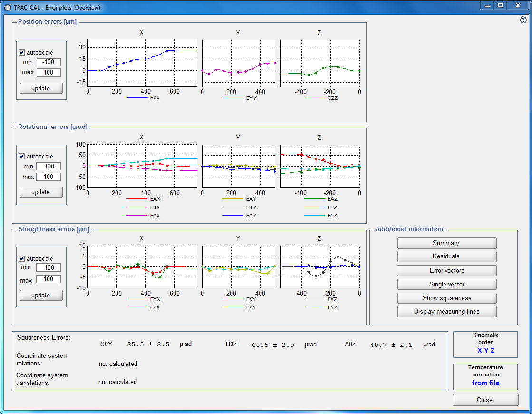Select the EBZ legend label
Viewport: 532px width, 414px height.
click(332, 207)
